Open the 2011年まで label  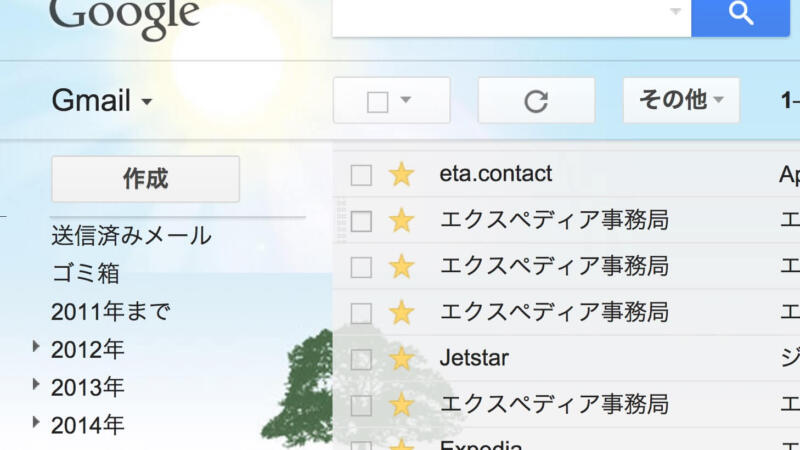click(x=111, y=311)
